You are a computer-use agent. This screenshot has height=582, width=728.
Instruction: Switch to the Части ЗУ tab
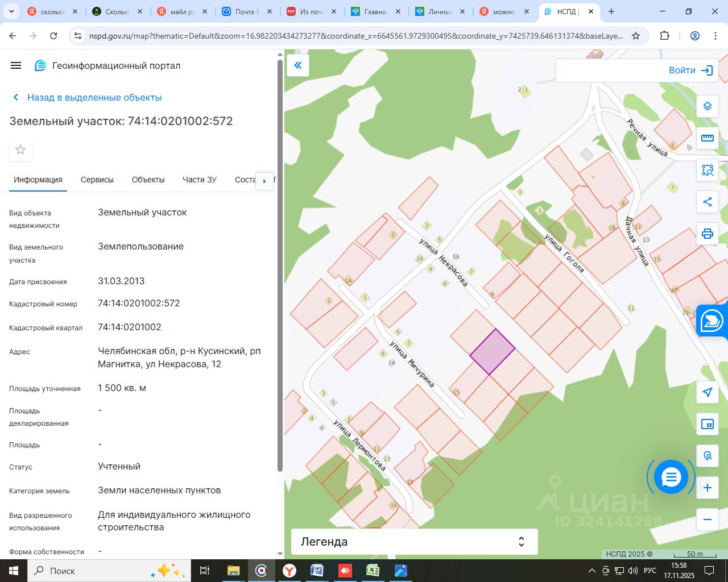tap(199, 180)
